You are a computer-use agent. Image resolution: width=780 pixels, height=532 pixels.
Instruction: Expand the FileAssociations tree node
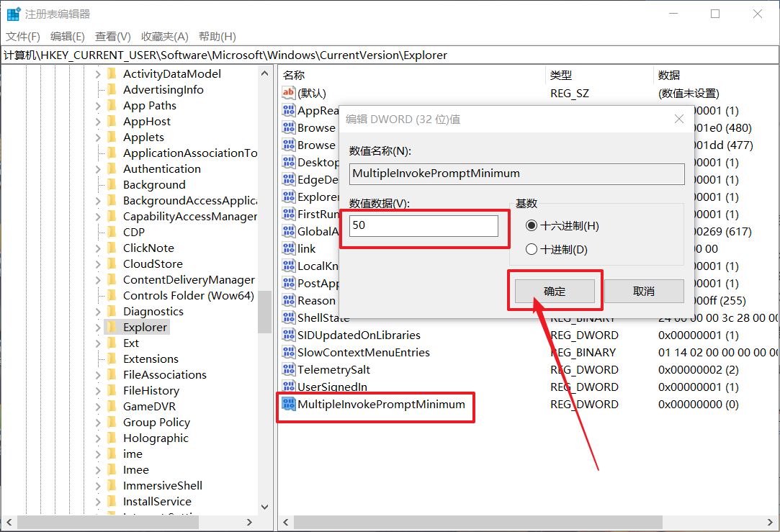click(x=98, y=375)
